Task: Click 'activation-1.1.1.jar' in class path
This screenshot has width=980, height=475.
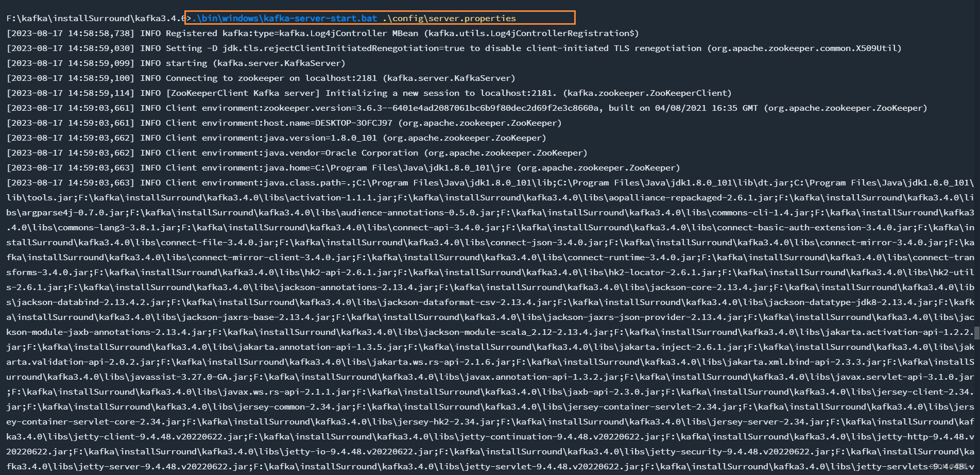Action: point(341,198)
